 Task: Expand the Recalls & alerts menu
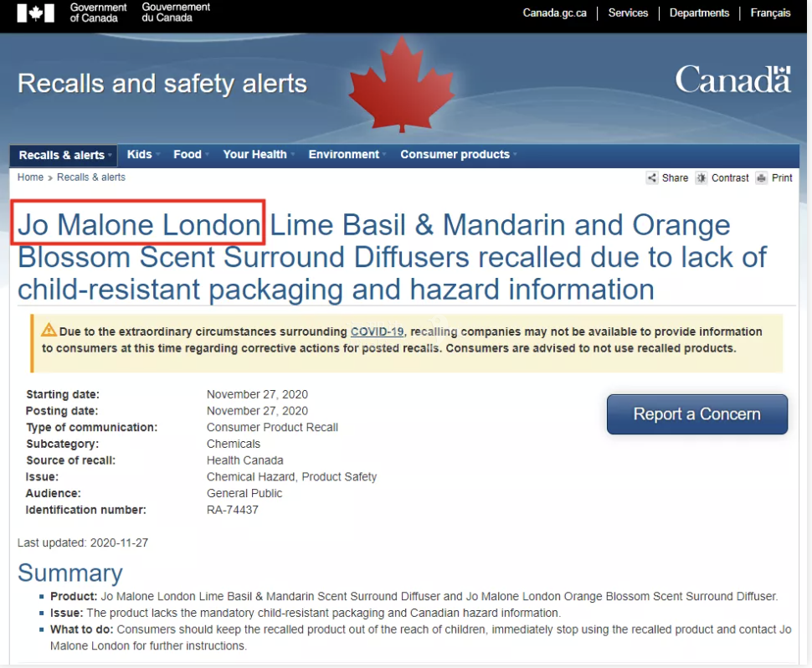[64, 155]
